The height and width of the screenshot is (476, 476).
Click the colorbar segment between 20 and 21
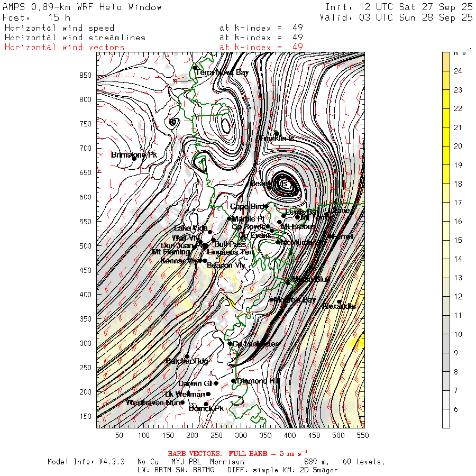point(446,137)
